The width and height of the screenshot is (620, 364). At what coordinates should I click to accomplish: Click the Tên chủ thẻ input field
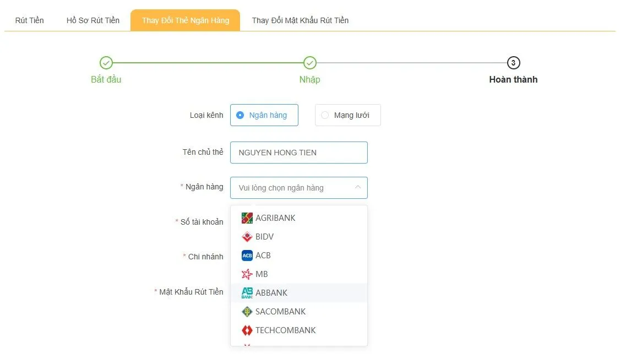point(299,153)
